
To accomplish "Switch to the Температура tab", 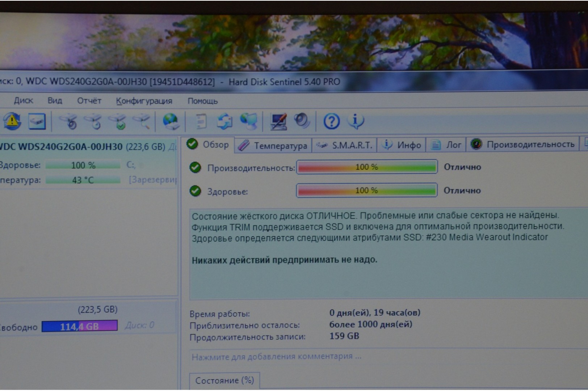I will pyautogui.click(x=273, y=146).
